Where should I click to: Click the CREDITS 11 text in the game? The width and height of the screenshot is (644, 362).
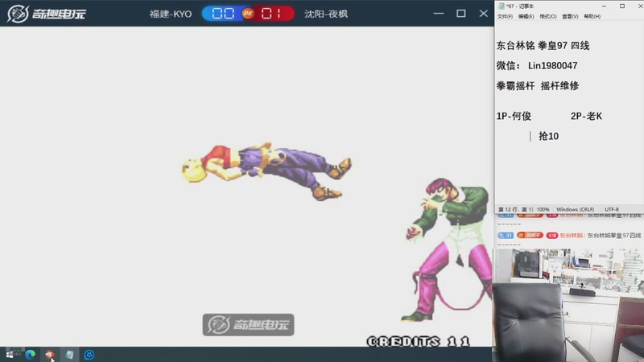point(418,341)
